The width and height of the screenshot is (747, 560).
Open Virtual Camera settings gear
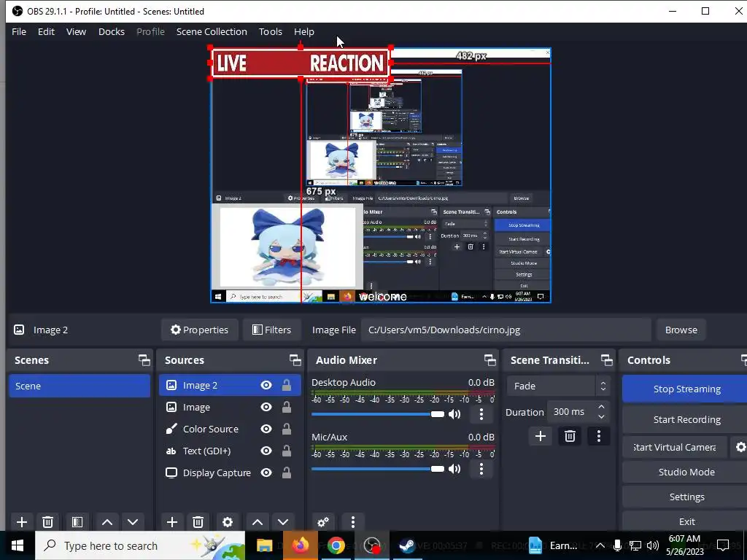pyautogui.click(x=740, y=447)
